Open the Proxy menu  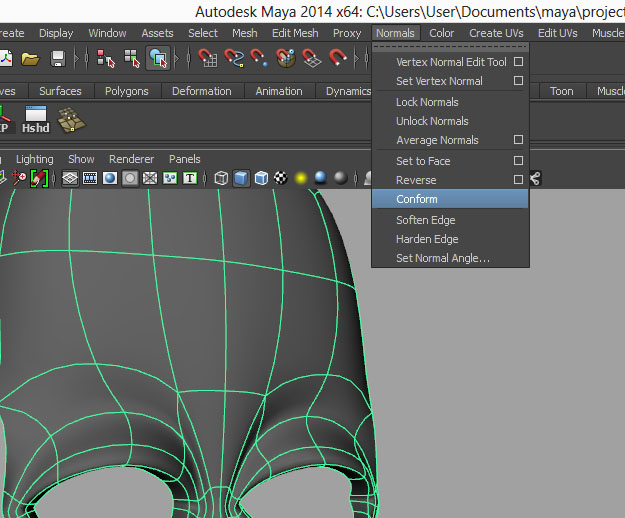347,33
